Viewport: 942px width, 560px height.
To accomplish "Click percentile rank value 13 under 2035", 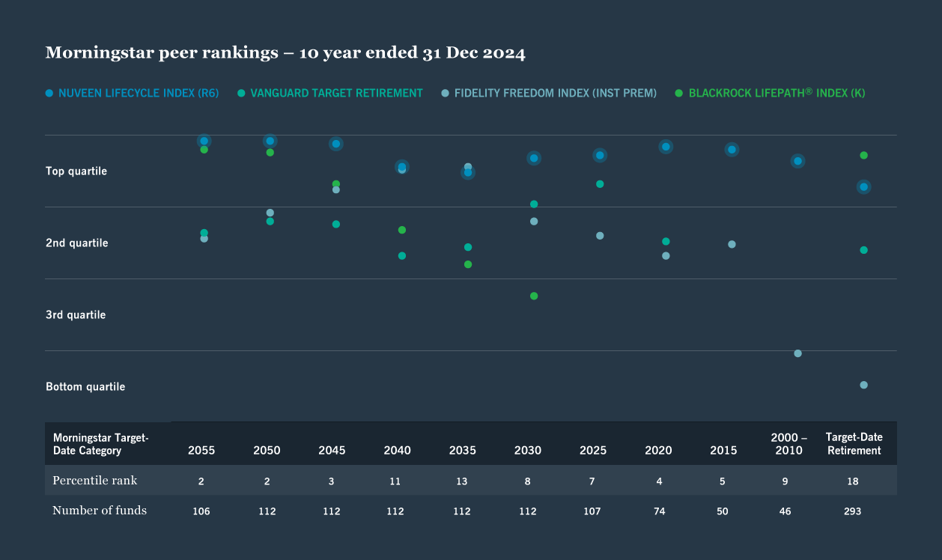I will 462,481.
